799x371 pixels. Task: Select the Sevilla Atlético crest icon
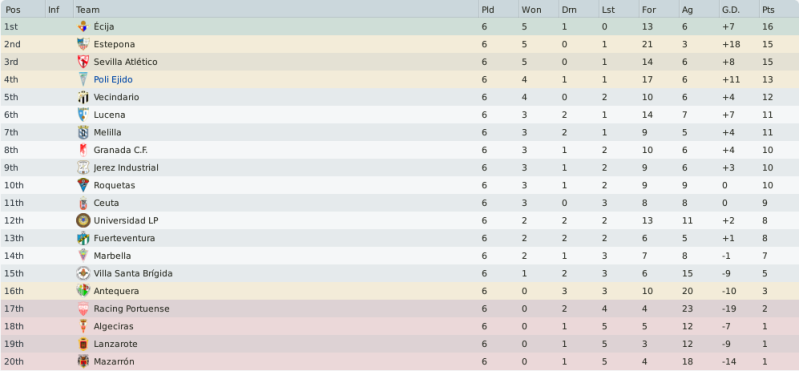pyautogui.click(x=83, y=62)
